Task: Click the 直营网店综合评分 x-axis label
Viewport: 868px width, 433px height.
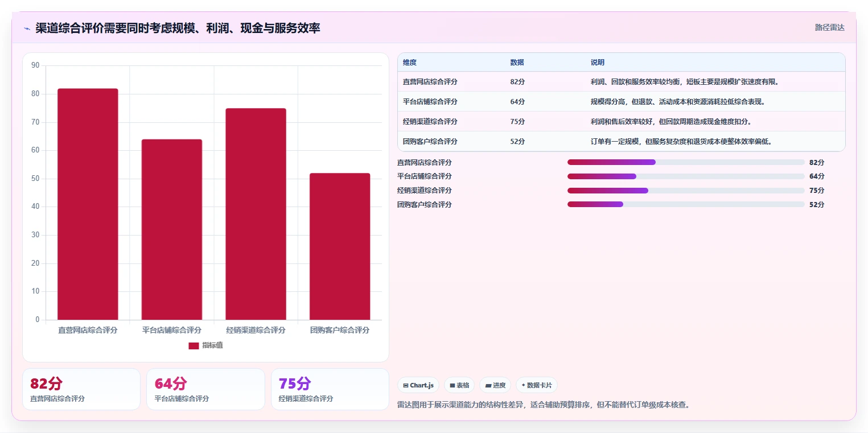Action: click(88, 330)
